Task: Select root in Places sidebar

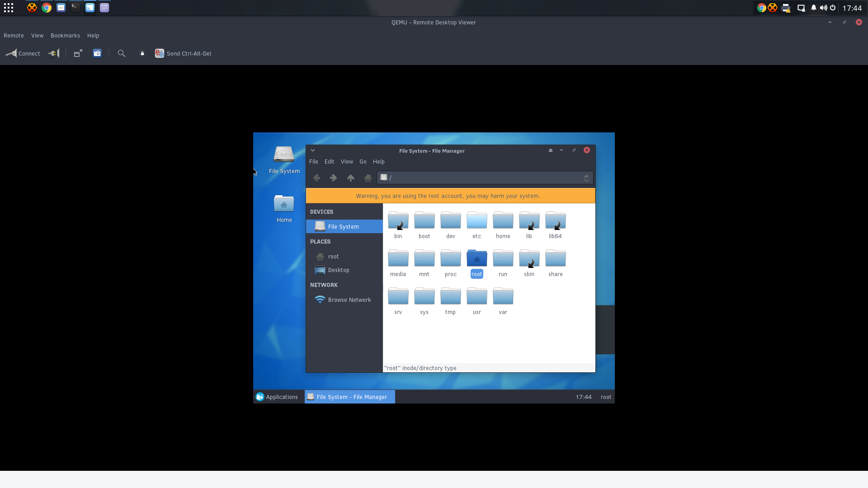Action: (344, 257)
